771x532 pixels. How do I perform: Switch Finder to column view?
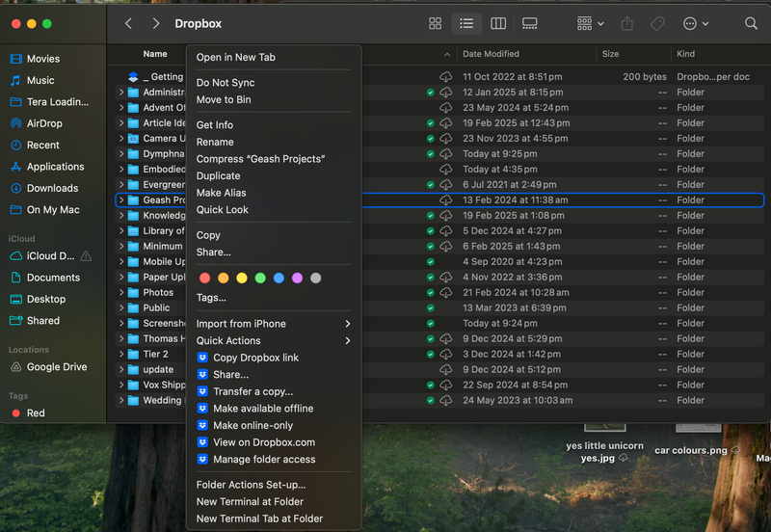498,23
